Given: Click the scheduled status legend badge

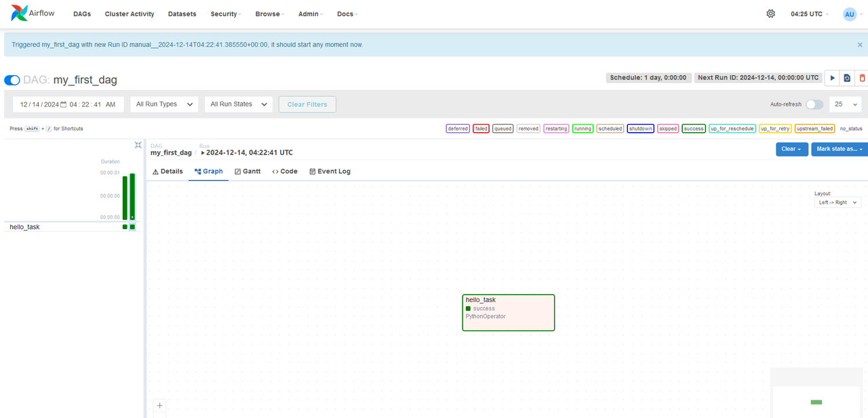Looking at the screenshot, I should [x=610, y=129].
